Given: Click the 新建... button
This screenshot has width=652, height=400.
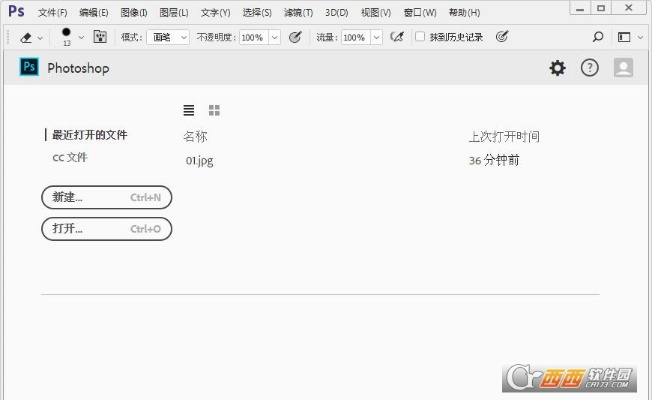Looking at the screenshot, I should coord(106,197).
